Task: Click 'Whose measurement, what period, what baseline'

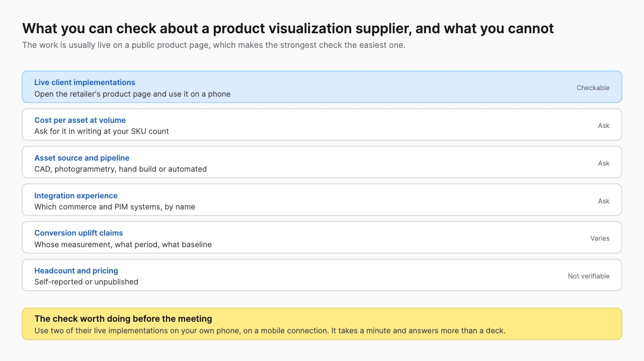Action: [123, 245]
